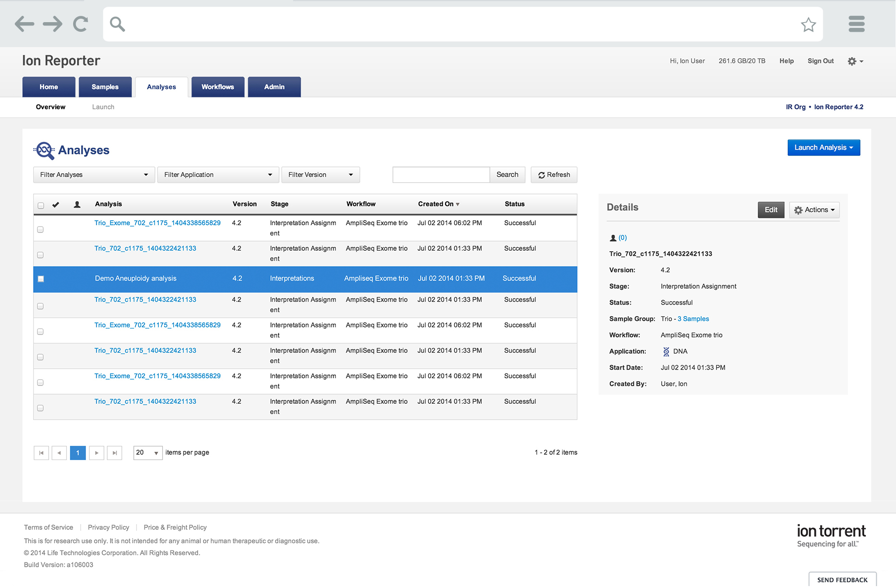The image size is (896, 588).
Task: Go to the last page of results
Action: point(115,453)
